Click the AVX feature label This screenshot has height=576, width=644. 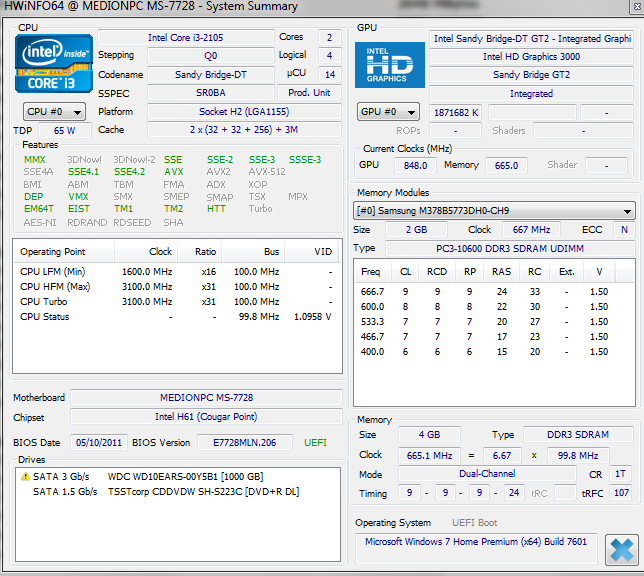(x=174, y=172)
